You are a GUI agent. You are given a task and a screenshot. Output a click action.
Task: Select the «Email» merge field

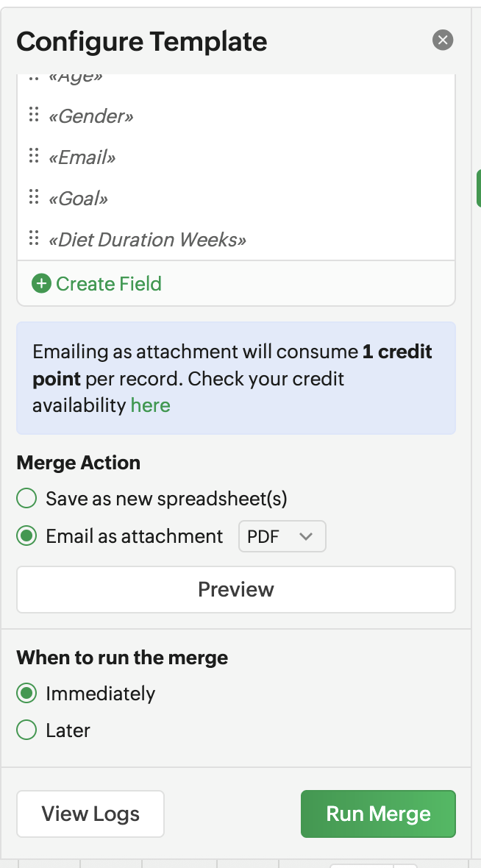pos(82,157)
